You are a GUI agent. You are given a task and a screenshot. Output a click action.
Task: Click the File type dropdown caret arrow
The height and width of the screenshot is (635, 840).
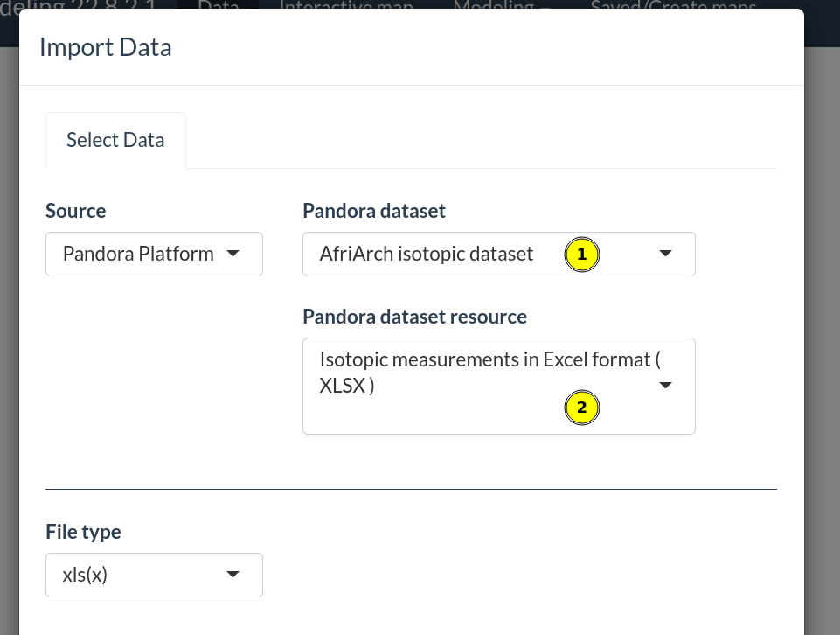233,575
